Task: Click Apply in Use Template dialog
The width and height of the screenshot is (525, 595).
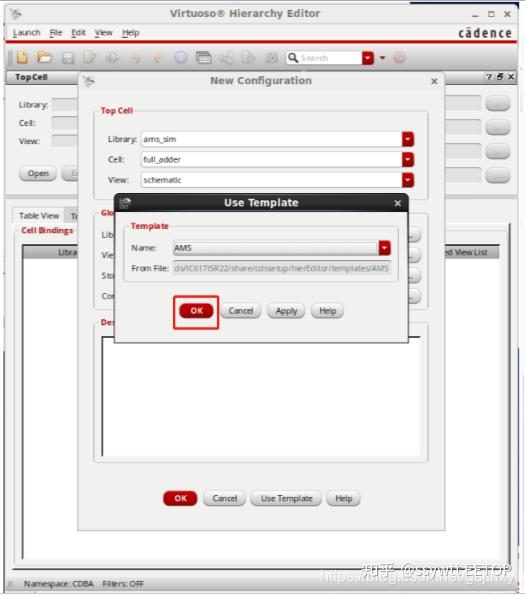Action: pyautogui.click(x=286, y=311)
